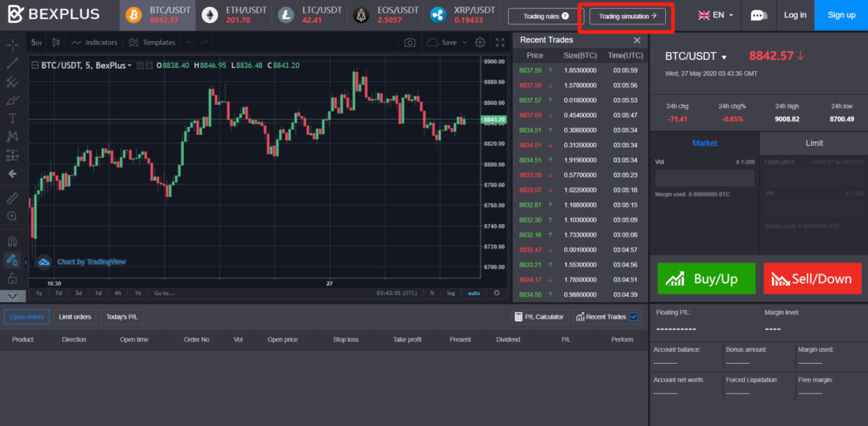Select the ruler measure tool
The image size is (868, 426).
12,197
